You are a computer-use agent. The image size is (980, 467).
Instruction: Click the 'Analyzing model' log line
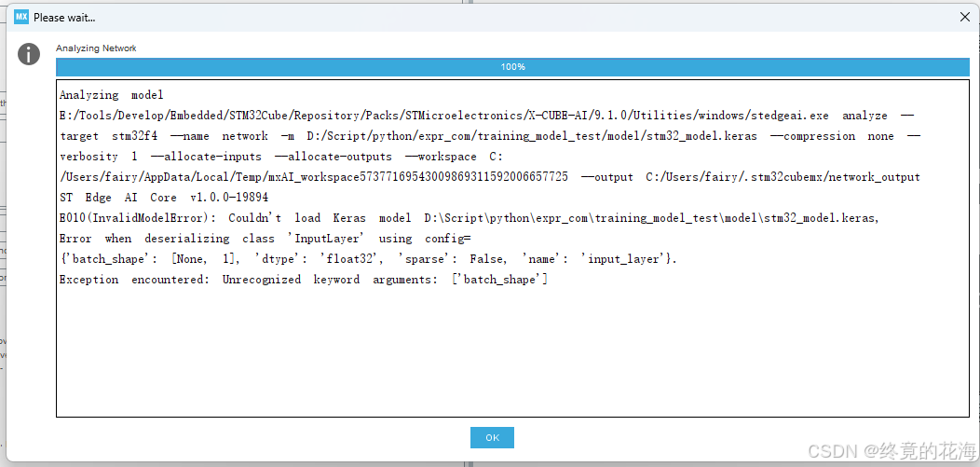click(x=111, y=95)
